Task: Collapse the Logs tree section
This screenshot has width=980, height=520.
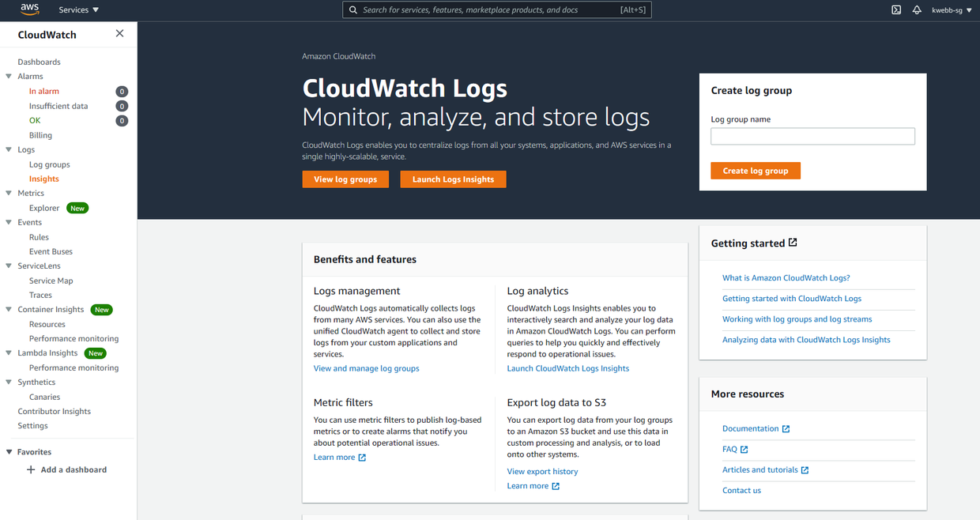Action: [9, 149]
